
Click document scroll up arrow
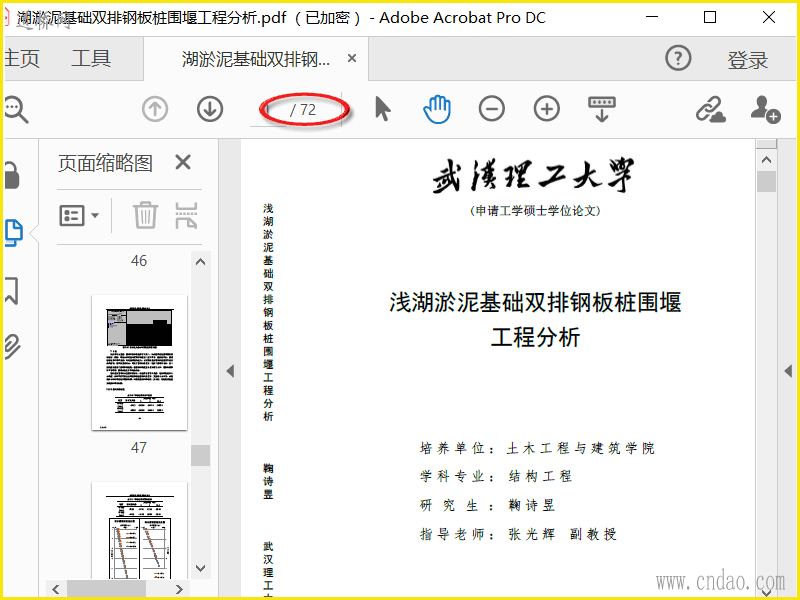pos(766,160)
